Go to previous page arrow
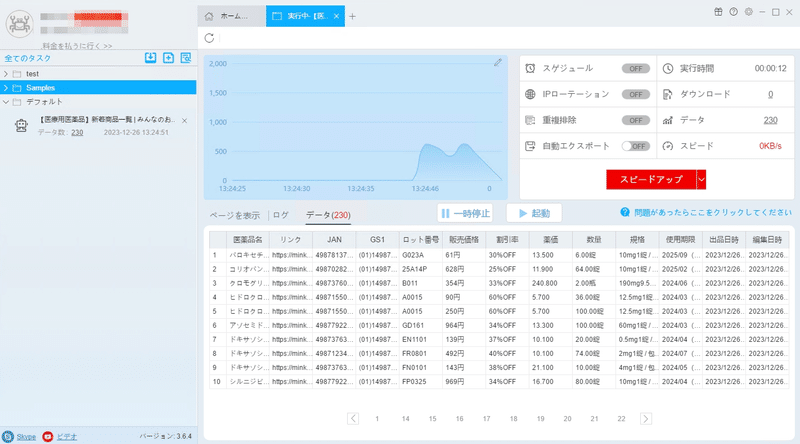This screenshot has width=800, height=444. tap(353, 418)
